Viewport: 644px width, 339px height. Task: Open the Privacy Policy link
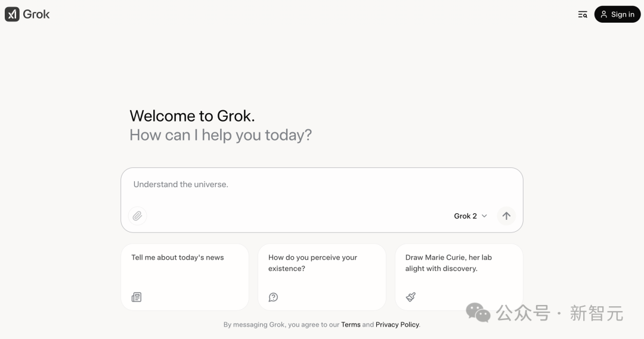397,325
